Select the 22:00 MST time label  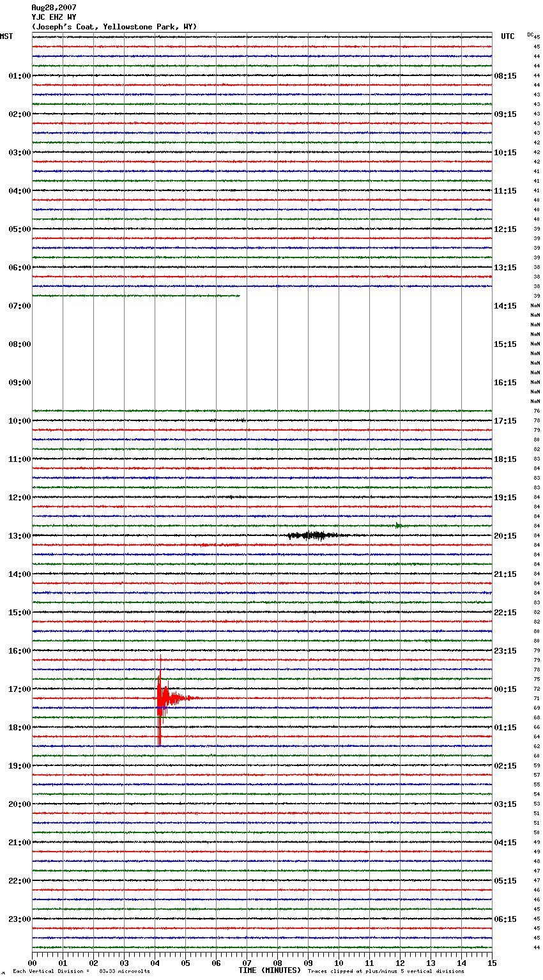[x=19, y=881]
